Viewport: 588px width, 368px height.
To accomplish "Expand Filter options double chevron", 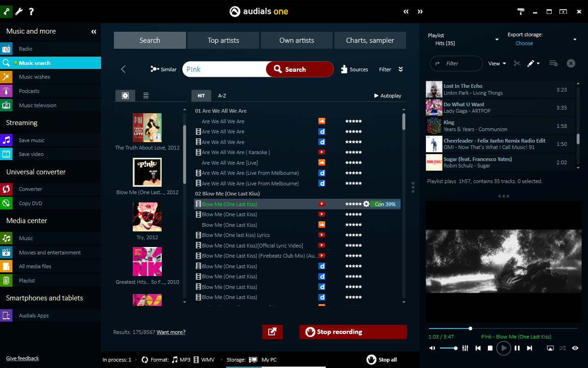I will [401, 69].
